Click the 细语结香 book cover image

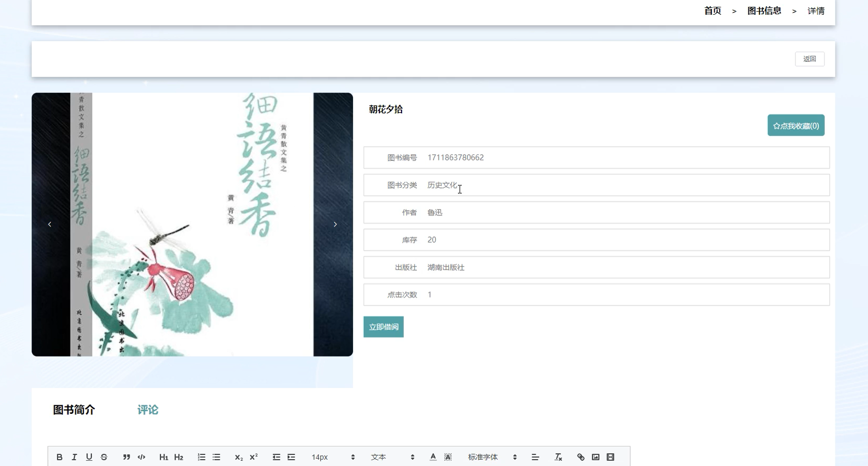(x=192, y=224)
